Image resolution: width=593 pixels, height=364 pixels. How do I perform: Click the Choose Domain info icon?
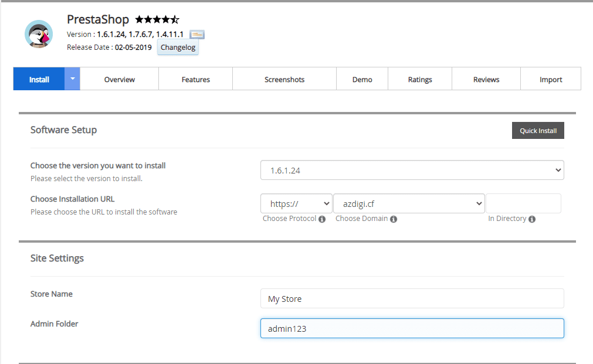coord(394,219)
